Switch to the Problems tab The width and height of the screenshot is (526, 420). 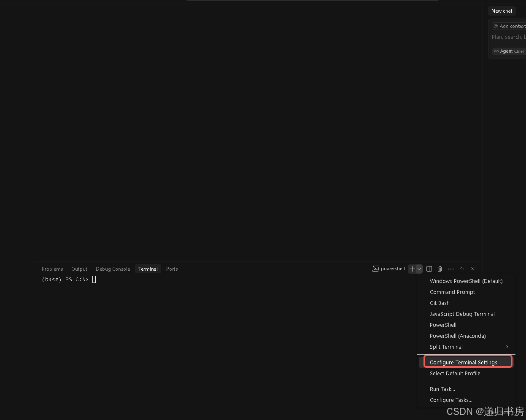click(x=52, y=269)
